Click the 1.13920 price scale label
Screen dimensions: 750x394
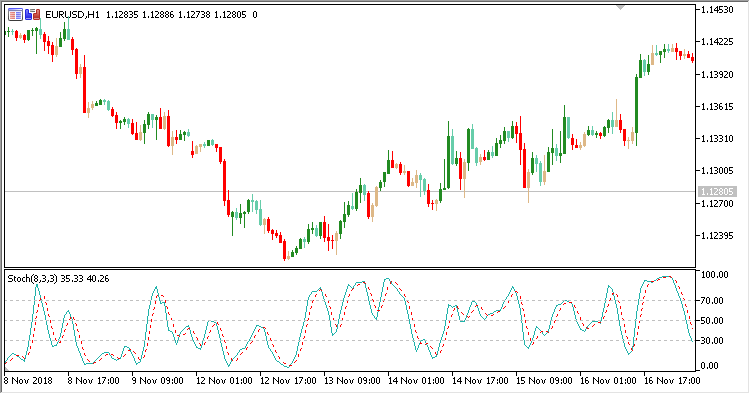tap(717, 75)
